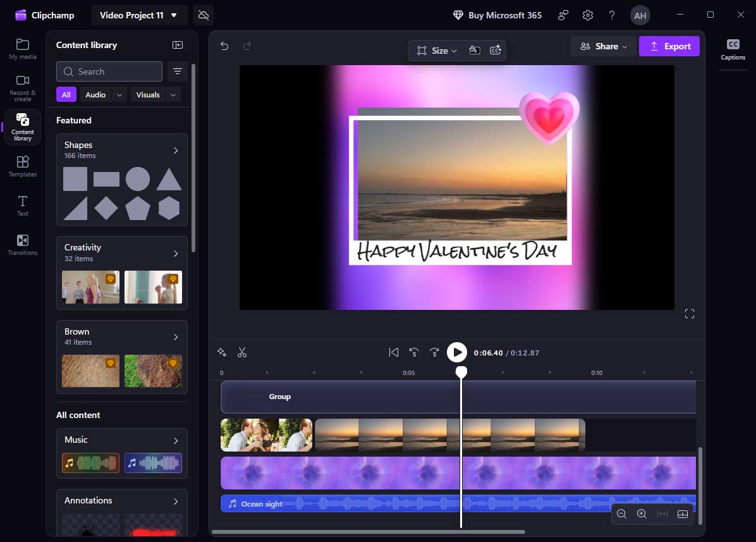Click the zoom to fit timeline control
This screenshot has height=542, width=756.
(662, 514)
